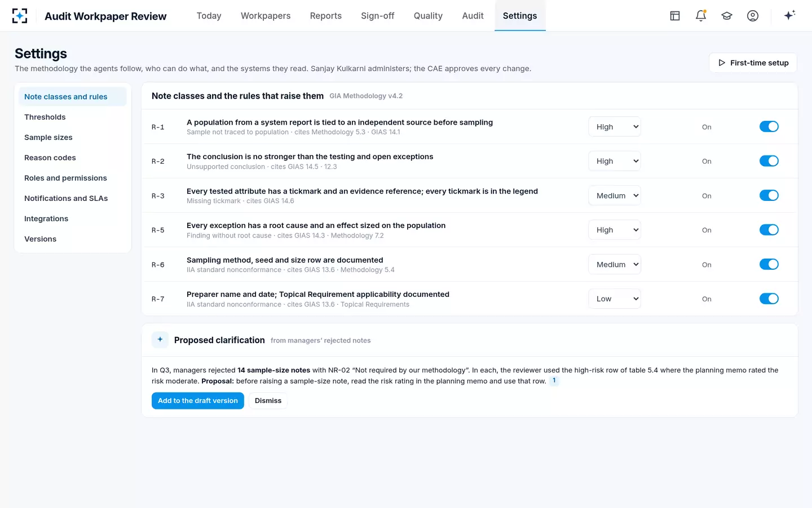Open Sample sizes settings section

click(73, 137)
